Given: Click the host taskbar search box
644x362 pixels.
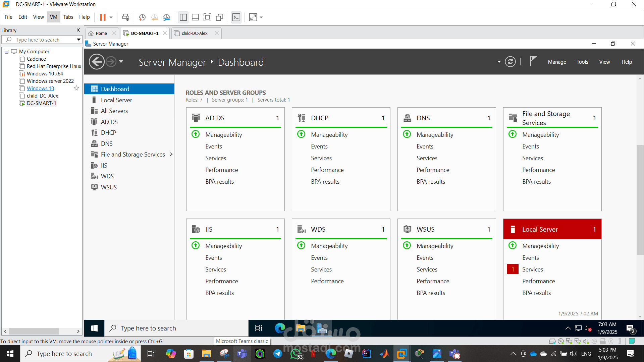Looking at the screenshot, I should 80,354.
